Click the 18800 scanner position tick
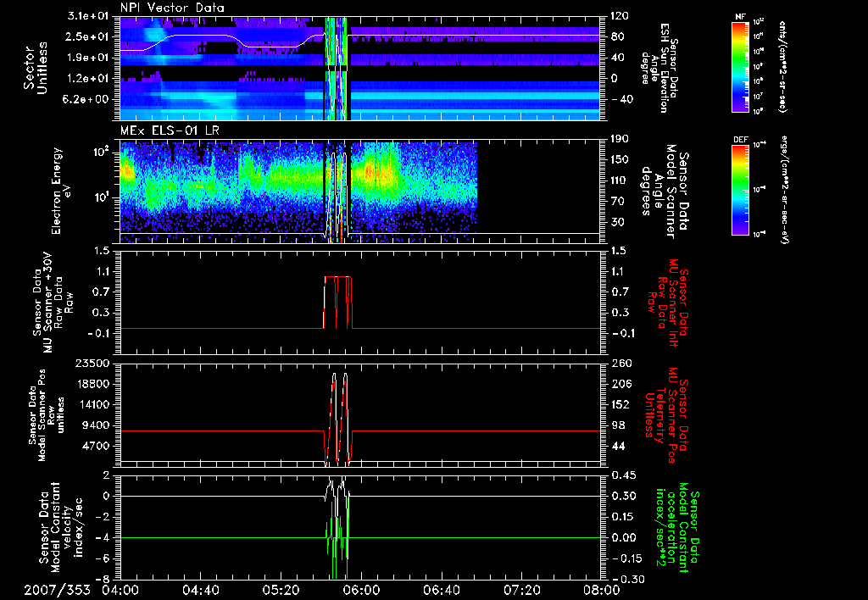This screenshot has width=868, height=600. tap(93, 384)
